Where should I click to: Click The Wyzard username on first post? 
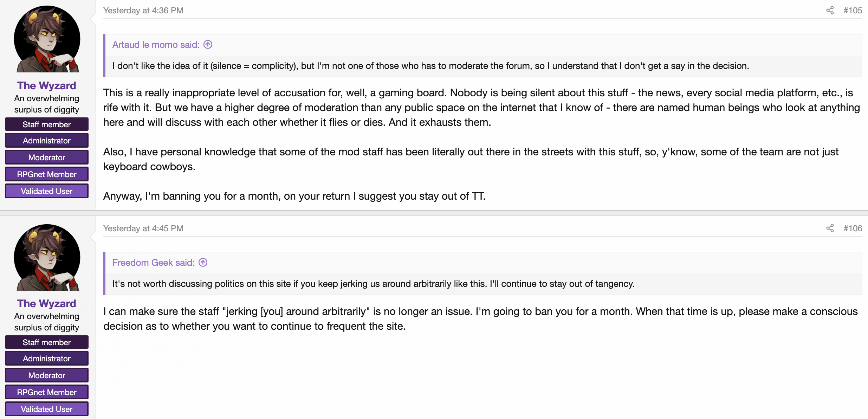click(x=47, y=85)
